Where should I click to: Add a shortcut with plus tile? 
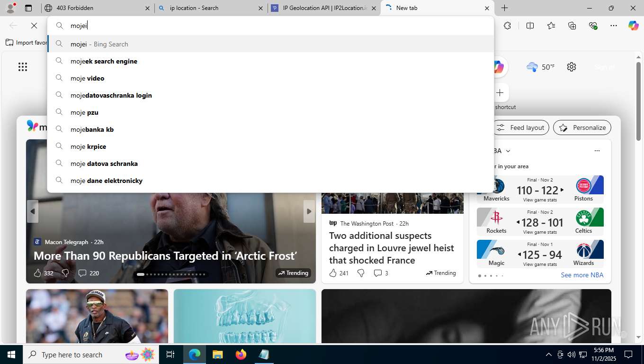(500, 92)
